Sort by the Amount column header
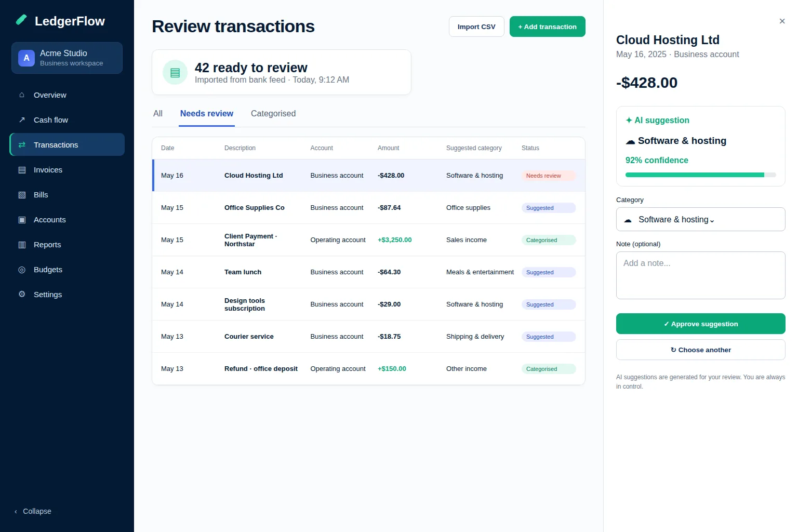The width and height of the screenshot is (798, 532). [x=388, y=148]
